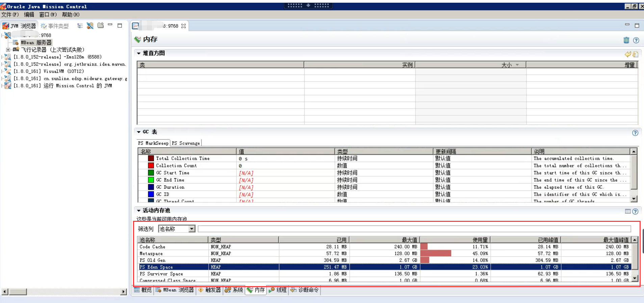Sort GC table by 名称 column
The width and height of the screenshot is (644, 303).
click(187, 151)
